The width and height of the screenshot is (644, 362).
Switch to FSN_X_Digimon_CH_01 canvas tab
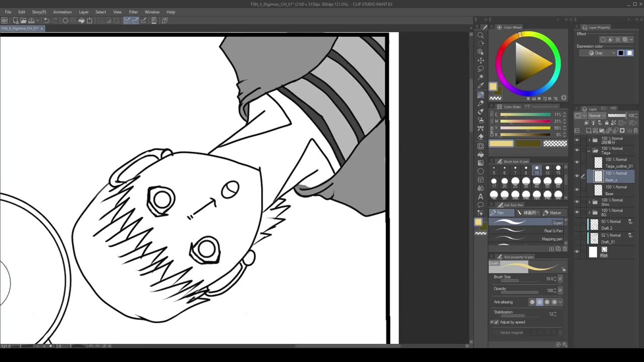22,29
